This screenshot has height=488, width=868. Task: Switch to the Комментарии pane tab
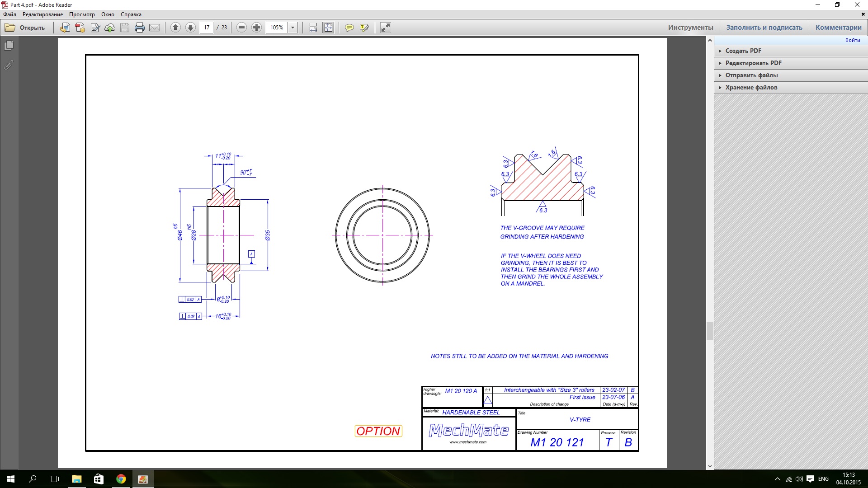tap(838, 28)
